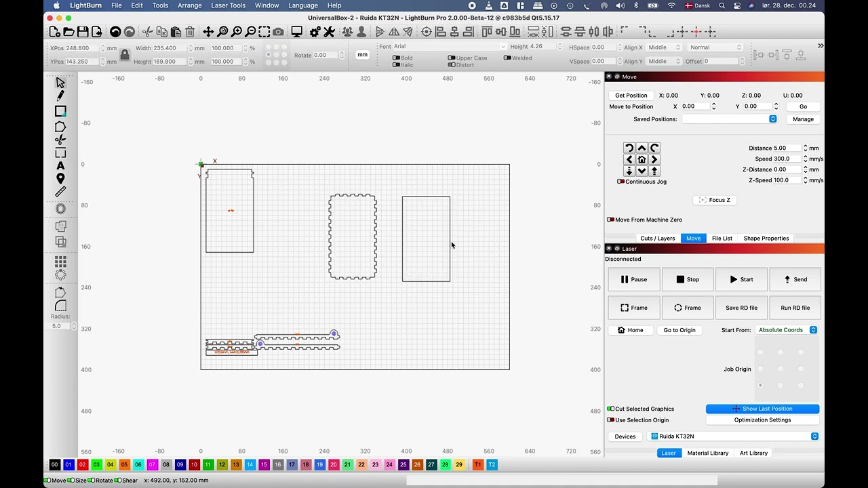Open the Edit menu
868x488 pixels.
tap(137, 5)
